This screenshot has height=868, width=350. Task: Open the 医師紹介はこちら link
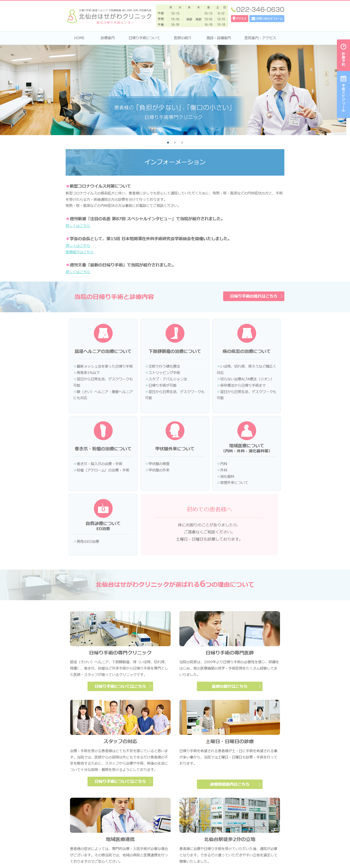[79, 252]
